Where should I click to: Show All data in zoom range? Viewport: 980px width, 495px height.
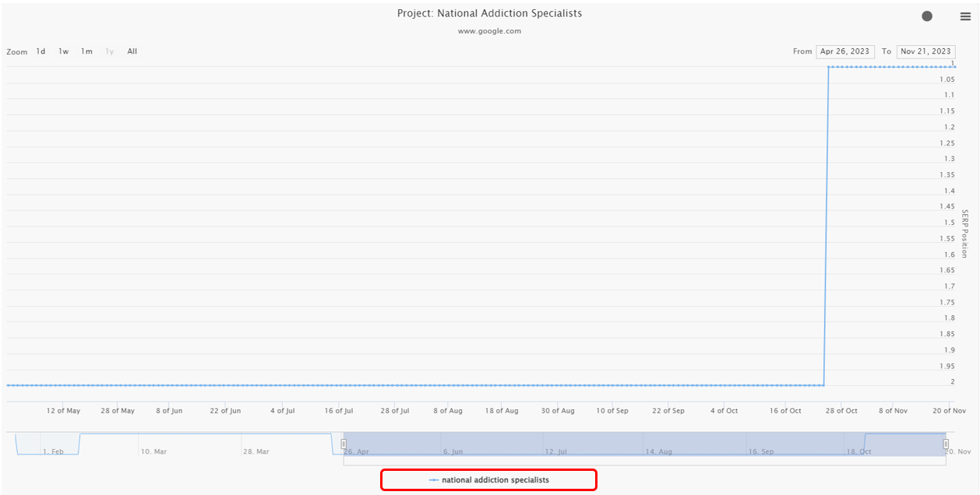pyautogui.click(x=132, y=51)
